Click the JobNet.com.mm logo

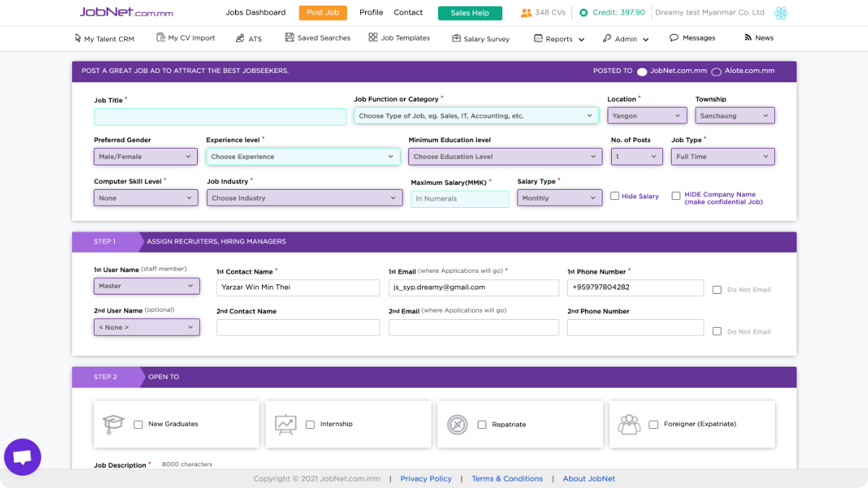pyautogui.click(x=126, y=12)
